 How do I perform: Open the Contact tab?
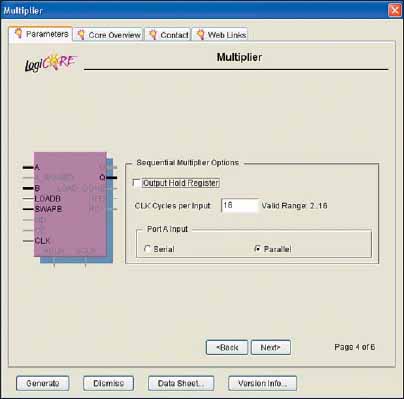coord(168,35)
